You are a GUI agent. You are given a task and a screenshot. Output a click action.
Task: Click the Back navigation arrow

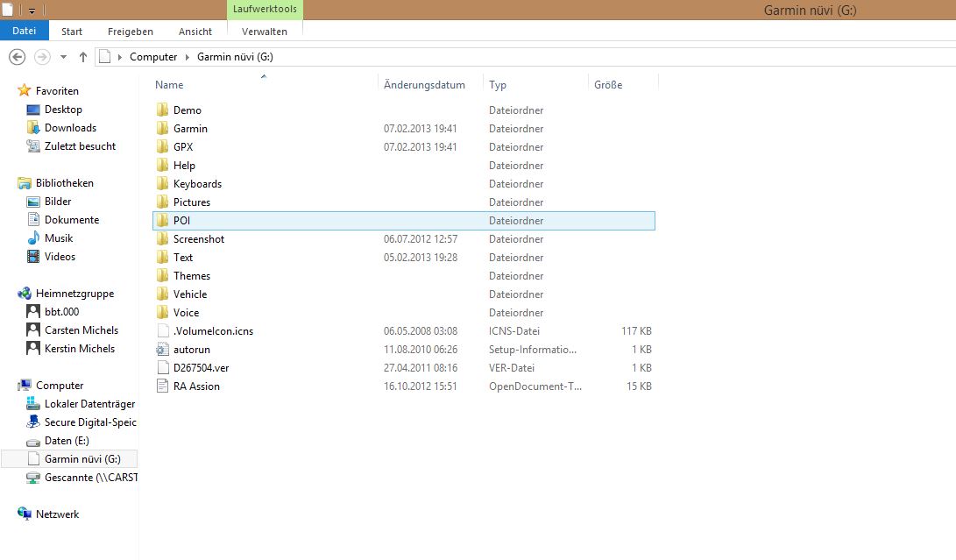click(x=17, y=57)
